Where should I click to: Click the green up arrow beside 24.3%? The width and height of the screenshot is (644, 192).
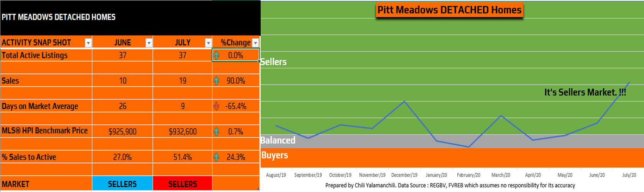(x=217, y=157)
